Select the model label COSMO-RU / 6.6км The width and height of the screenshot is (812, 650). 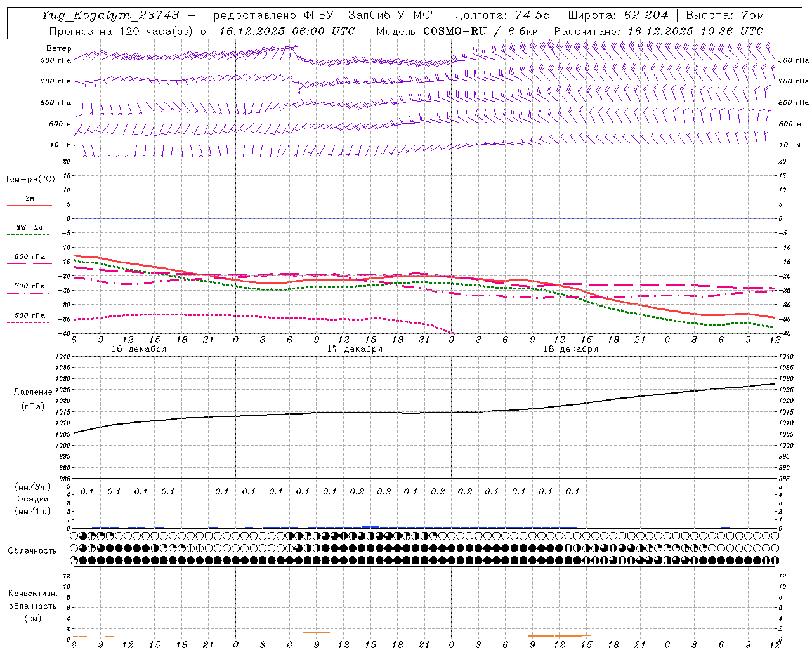pyautogui.click(x=480, y=31)
